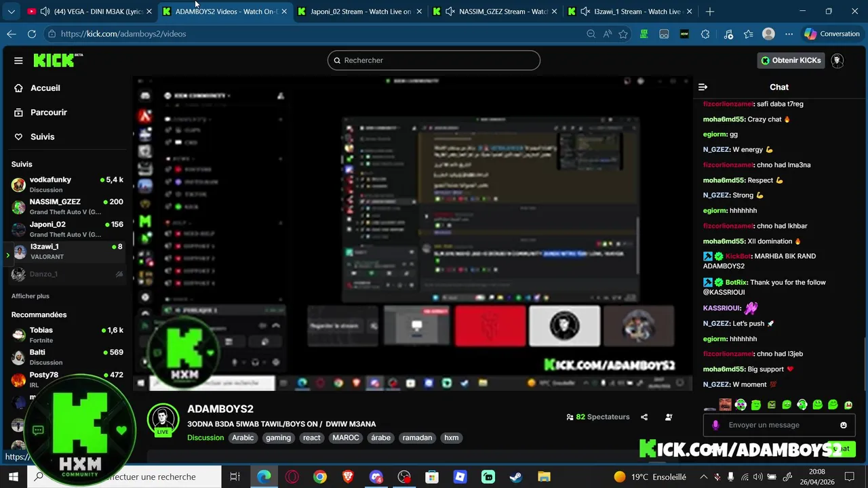
Task: Open the emoji picker in chat input
Action: (x=844, y=425)
